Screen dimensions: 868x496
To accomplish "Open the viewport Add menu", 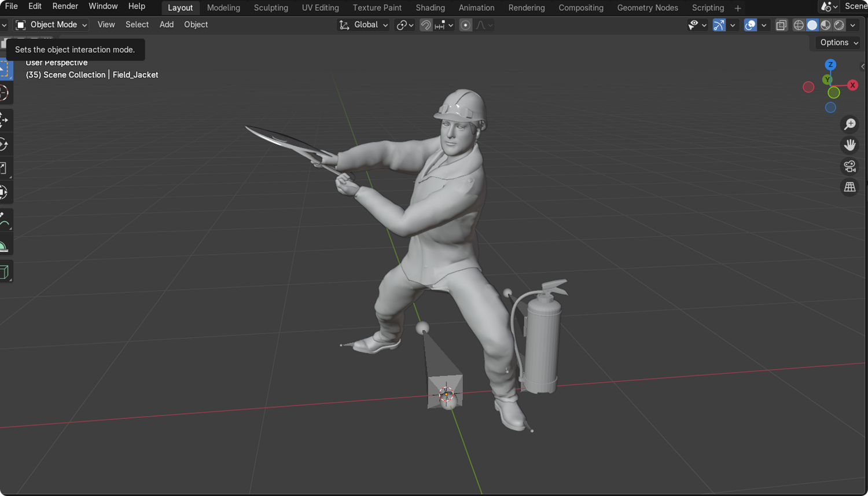I will 166,25.
